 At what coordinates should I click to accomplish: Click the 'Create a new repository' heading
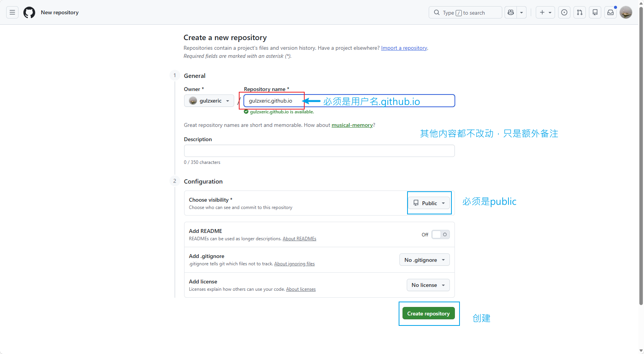click(225, 37)
